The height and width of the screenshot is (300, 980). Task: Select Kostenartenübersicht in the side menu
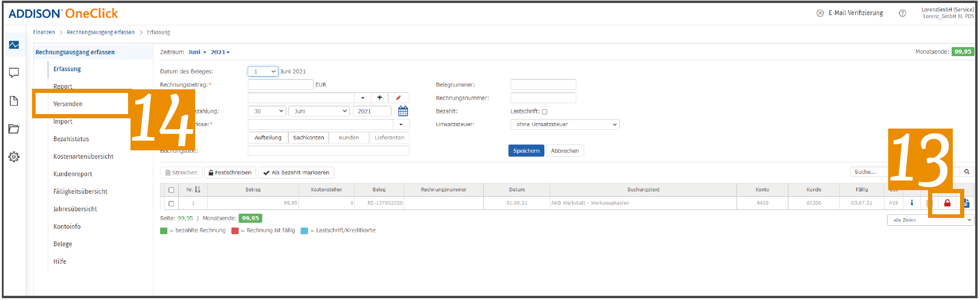click(x=83, y=156)
